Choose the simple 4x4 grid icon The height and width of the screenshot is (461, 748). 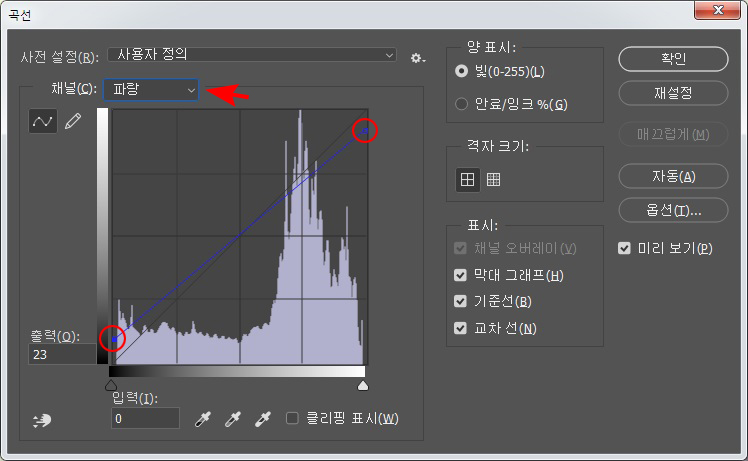(x=468, y=180)
